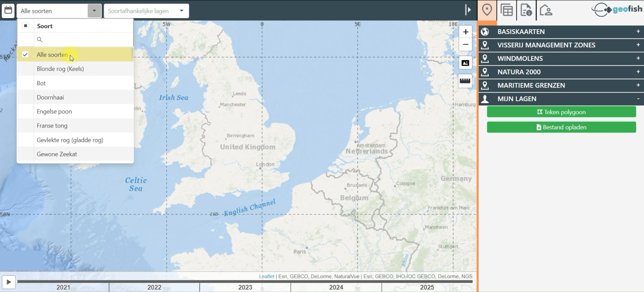
Task: Open the data table view icon
Action: 507,10
